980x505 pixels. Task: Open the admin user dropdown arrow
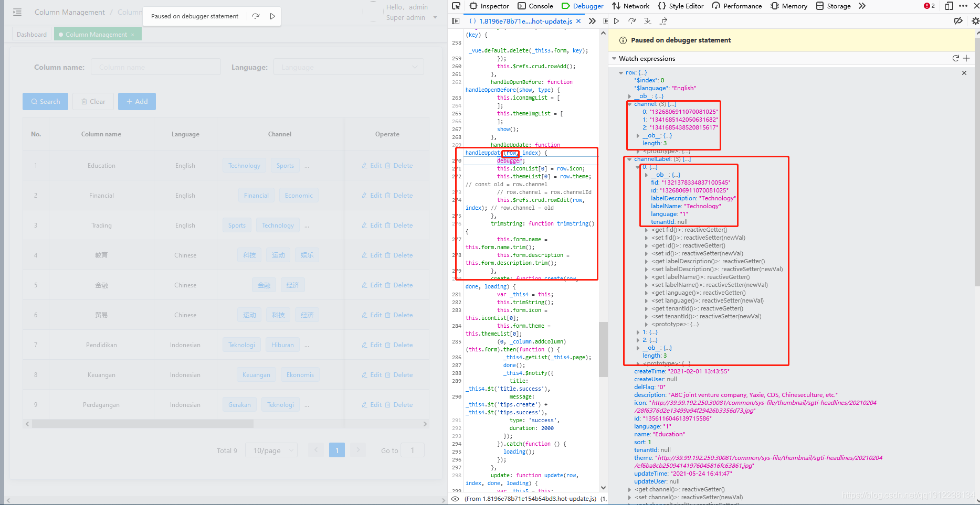click(435, 18)
